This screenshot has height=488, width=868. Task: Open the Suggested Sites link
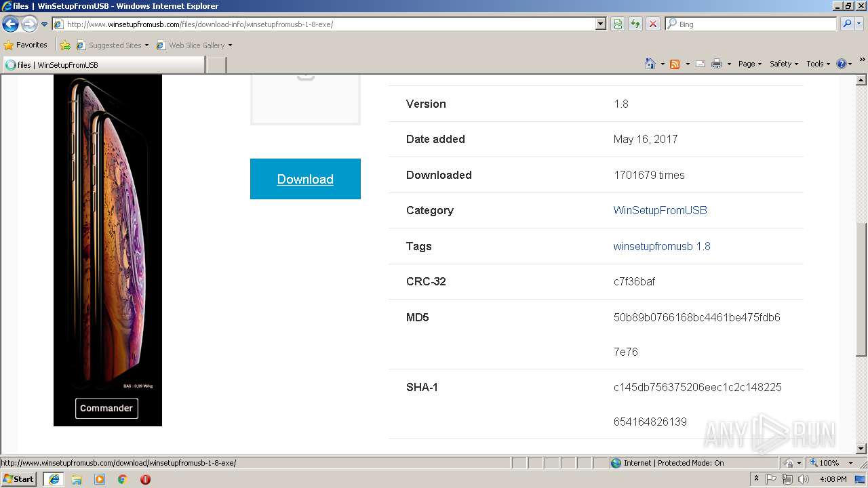(112, 45)
